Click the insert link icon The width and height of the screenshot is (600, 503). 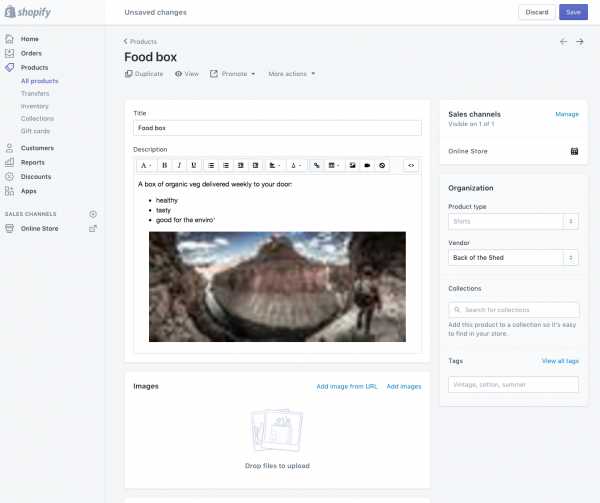(316, 165)
